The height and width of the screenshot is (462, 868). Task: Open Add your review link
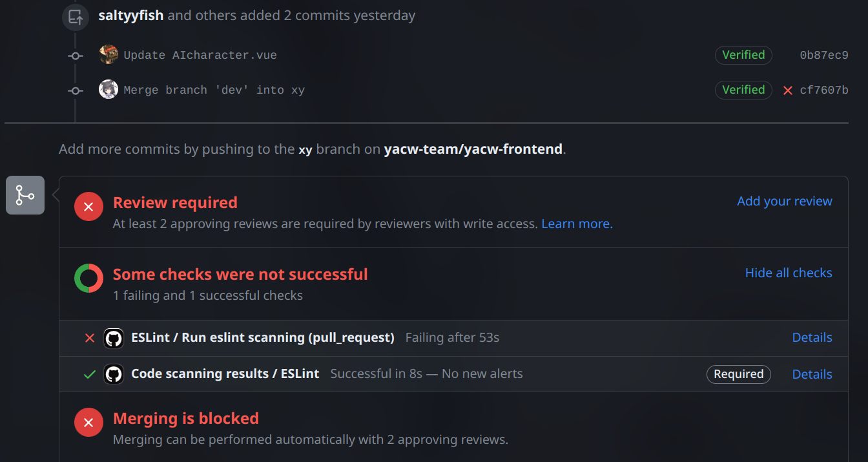785,201
